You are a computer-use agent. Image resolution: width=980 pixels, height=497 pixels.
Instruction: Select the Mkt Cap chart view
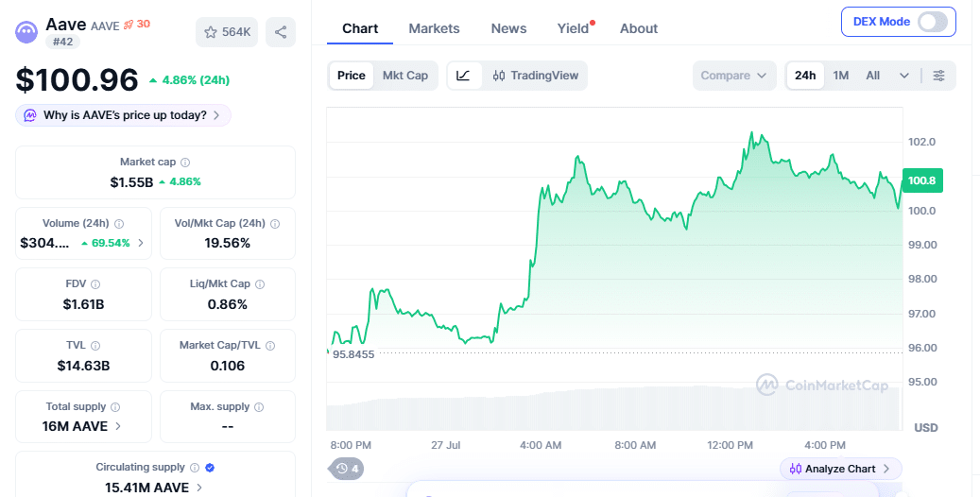click(405, 76)
